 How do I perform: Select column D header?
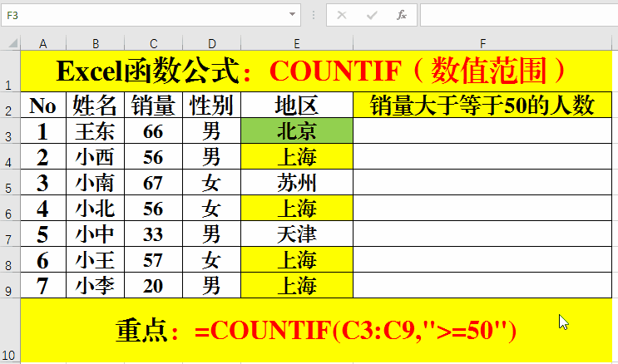211,43
